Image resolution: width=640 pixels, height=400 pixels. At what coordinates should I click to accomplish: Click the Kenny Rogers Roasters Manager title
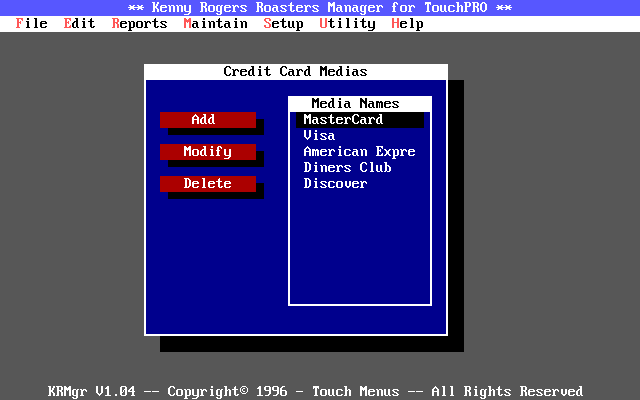tap(320, 8)
